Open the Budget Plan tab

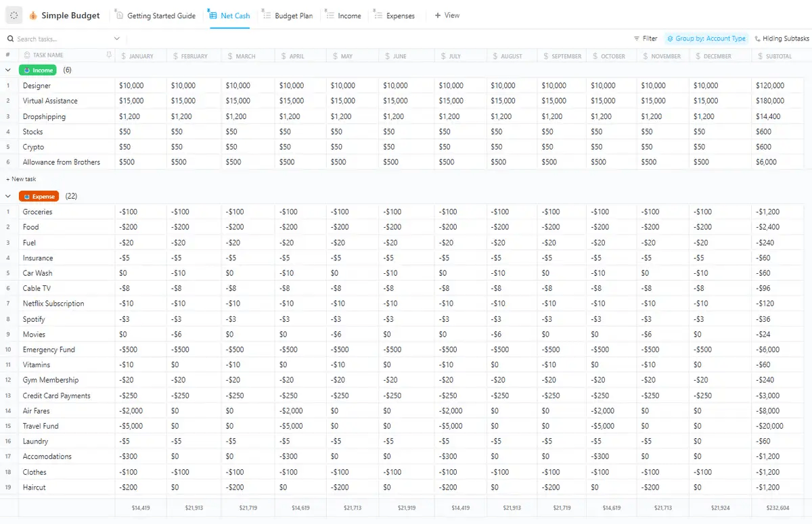pos(294,16)
